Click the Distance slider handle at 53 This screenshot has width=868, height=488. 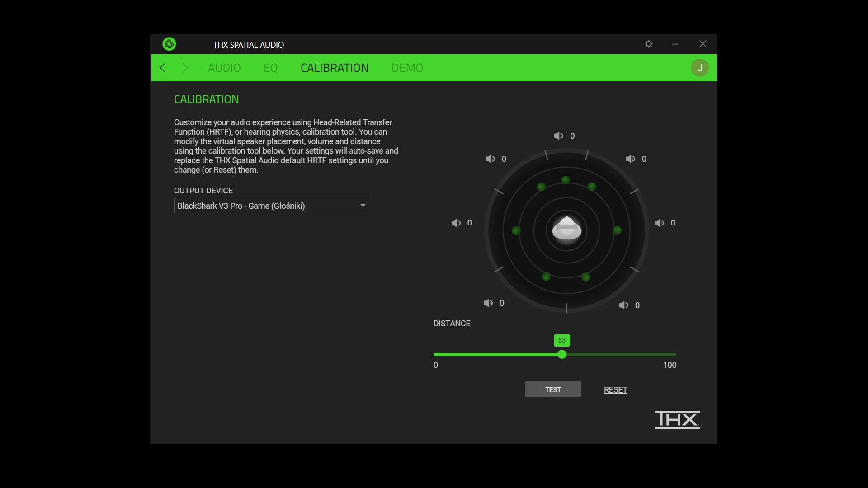pos(561,354)
